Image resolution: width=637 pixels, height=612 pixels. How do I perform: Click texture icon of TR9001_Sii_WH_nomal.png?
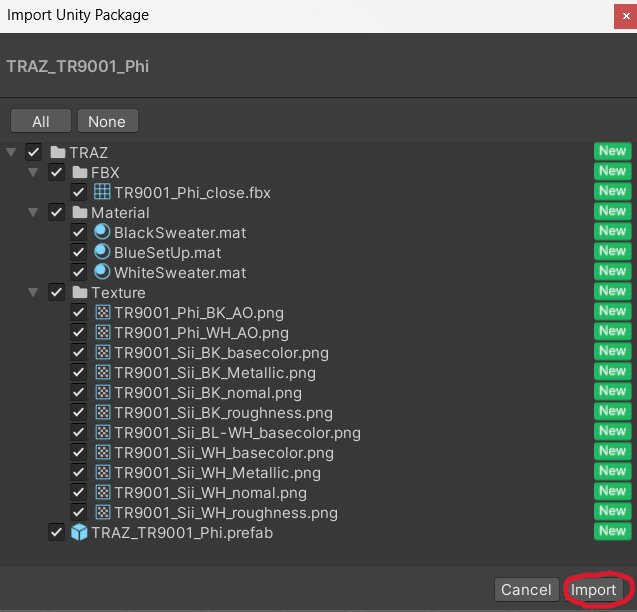tap(103, 492)
